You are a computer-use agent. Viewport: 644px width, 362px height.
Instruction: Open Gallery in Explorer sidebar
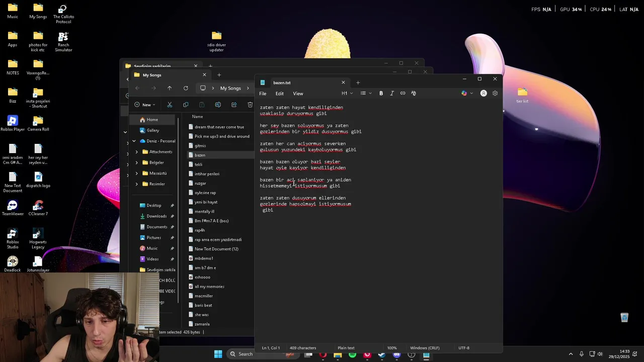coord(152,130)
